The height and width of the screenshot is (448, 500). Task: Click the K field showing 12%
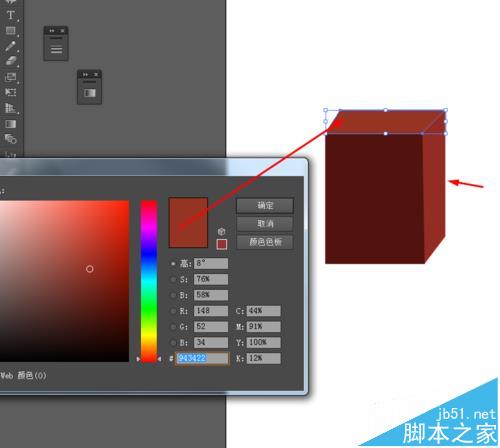pyautogui.click(x=264, y=358)
